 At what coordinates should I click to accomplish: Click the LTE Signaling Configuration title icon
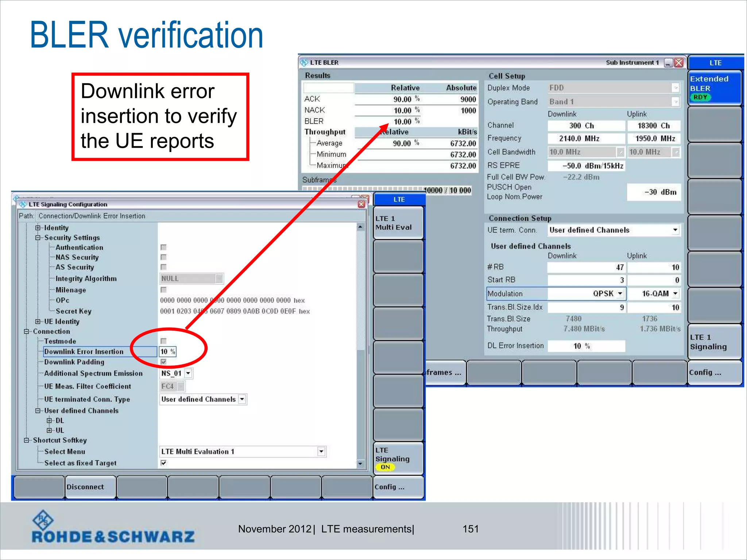tap(23, 204)
